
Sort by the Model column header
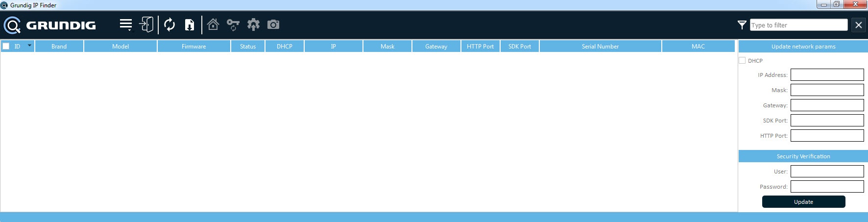(x=121, y=46)
